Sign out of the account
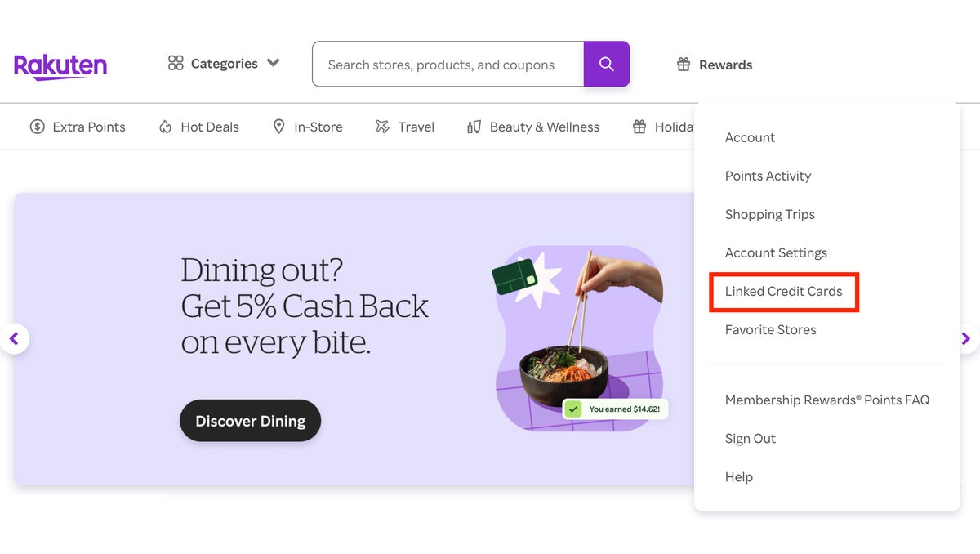 coord(750,438)
